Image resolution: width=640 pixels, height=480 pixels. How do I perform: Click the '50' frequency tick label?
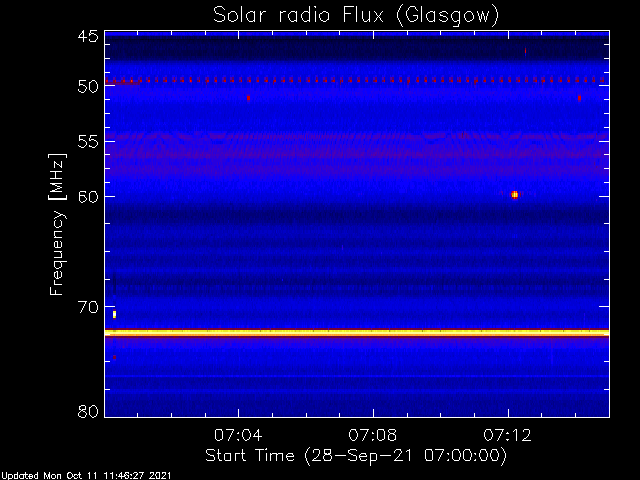point(88,86)
